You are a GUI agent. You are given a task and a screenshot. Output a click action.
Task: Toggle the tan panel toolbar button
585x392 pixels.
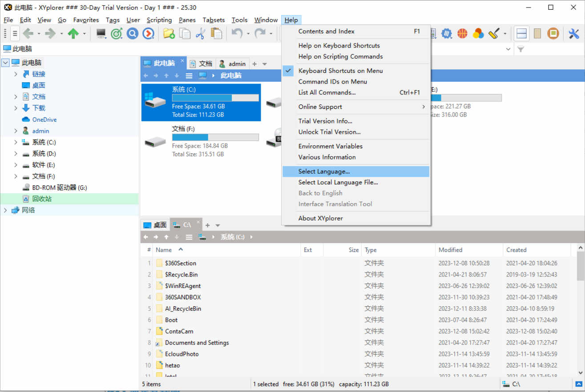point(537,33)
